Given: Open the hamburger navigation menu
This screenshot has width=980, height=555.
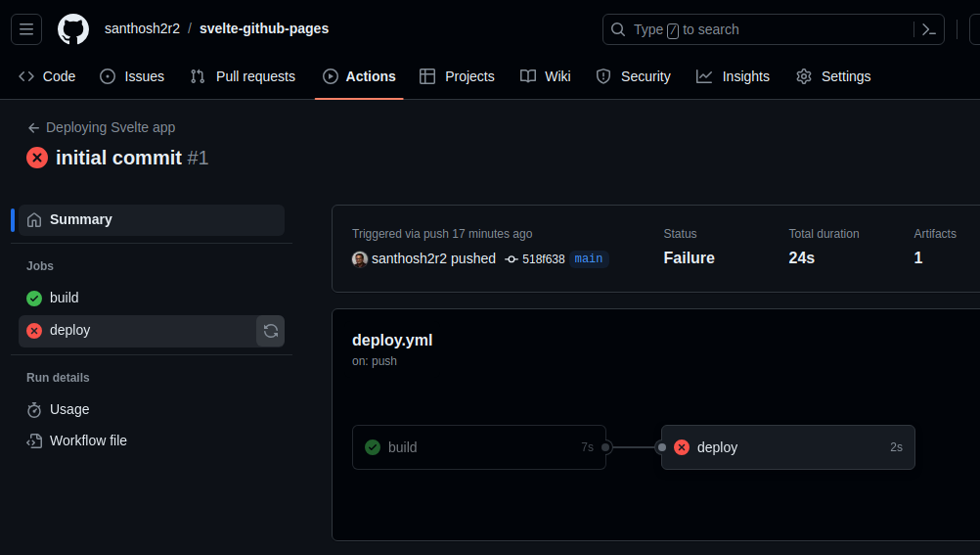Looking at the screenshot, I should pos(26,29).
